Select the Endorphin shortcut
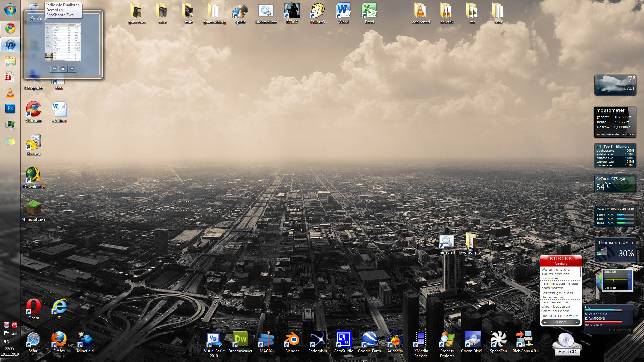The height and width of the screenshot is (362, 644). 317,342
